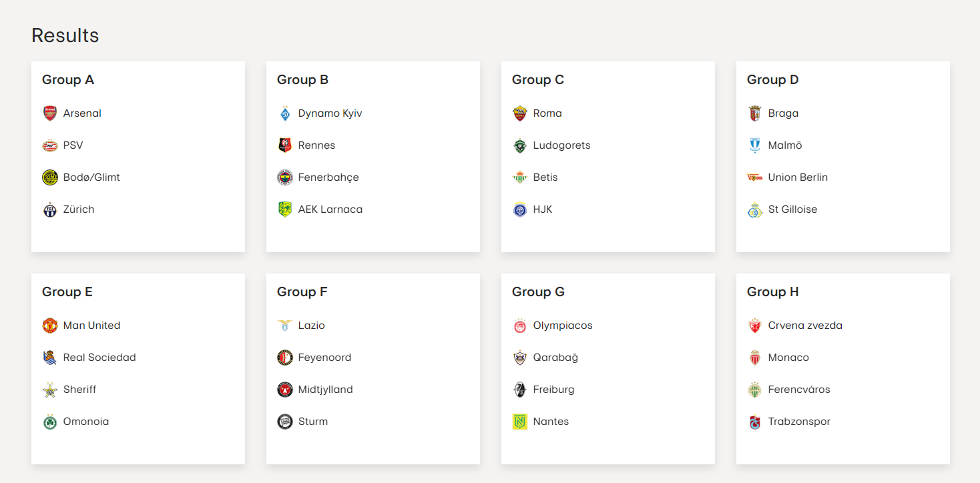Click the Freiburg crest icon

pyautogui.click(x=520, y=390)
